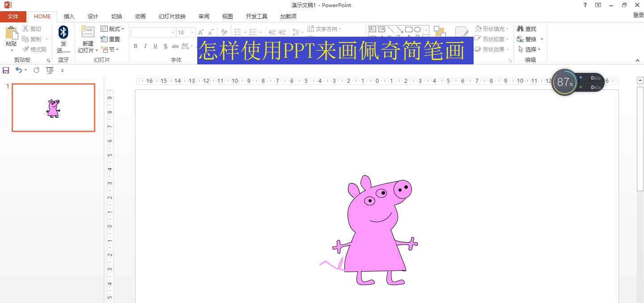This screenshot has width=644, height=303.
Task: Switch to the Add-ins (加载项) tab
Action: coord(288,17)
